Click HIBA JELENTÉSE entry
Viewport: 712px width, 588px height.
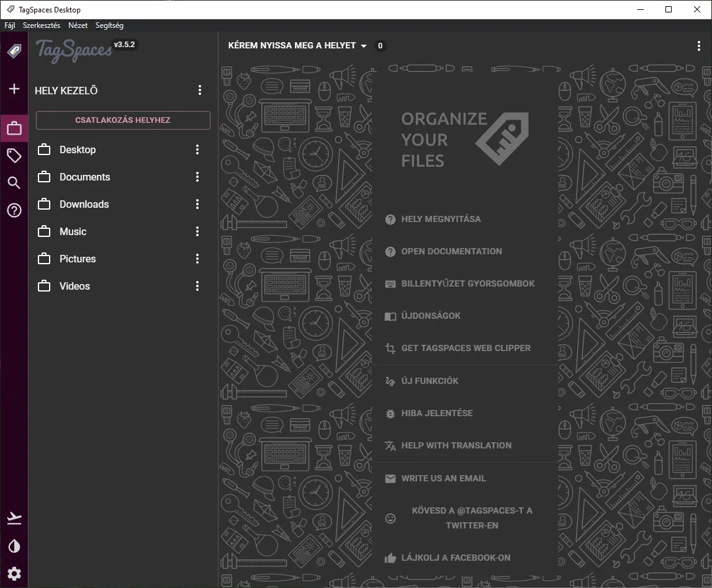(437, 413)
